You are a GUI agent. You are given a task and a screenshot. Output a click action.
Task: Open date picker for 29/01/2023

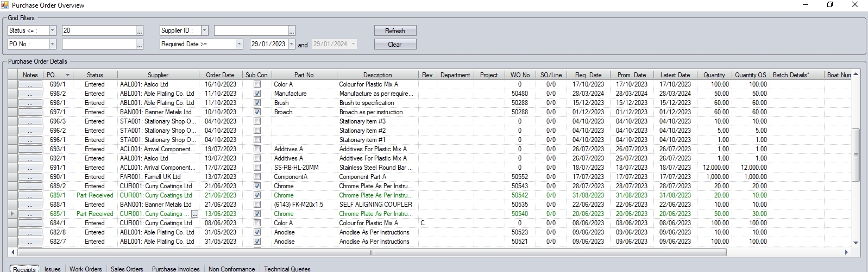coord(291,44)
